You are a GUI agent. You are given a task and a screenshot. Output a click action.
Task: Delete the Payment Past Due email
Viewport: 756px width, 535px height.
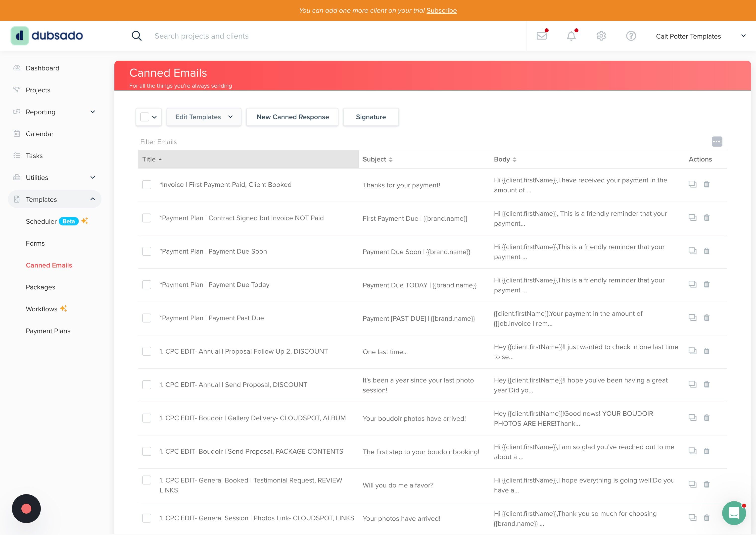coord(707,318)
